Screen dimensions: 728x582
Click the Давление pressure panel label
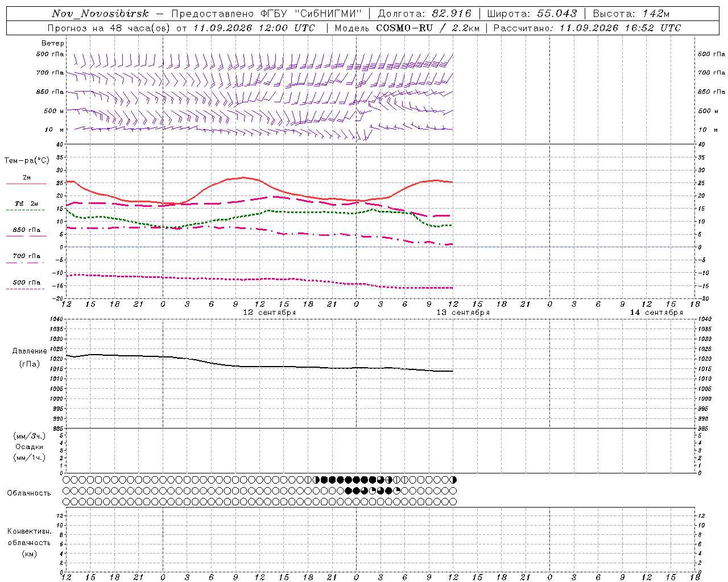(x=30, y=351)
